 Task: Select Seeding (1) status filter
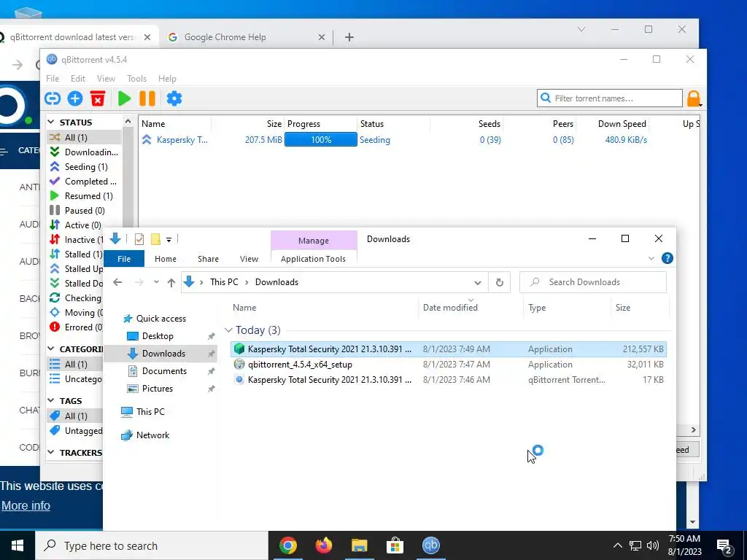click(x=85, y=167)
